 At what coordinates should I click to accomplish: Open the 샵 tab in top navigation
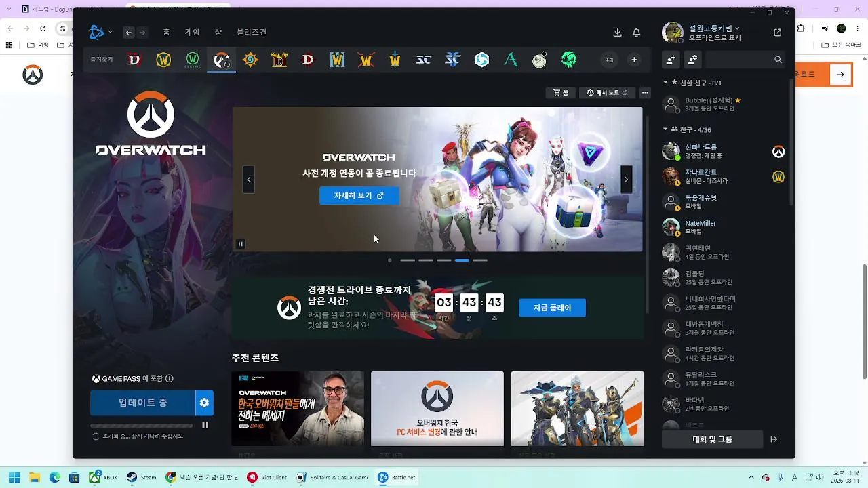pos(218,32)
